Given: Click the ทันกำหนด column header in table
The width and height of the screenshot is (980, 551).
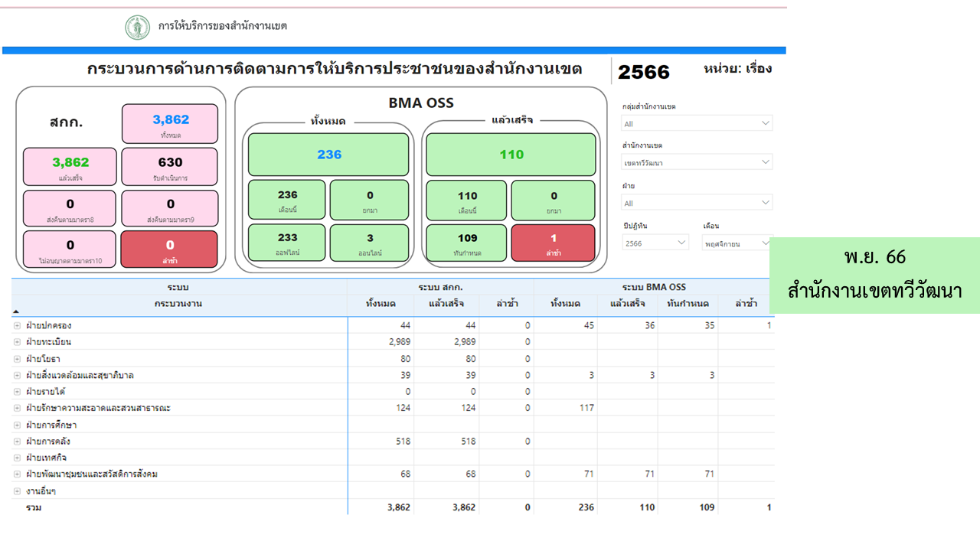Looking at the screenshot, I should (687, 304).
